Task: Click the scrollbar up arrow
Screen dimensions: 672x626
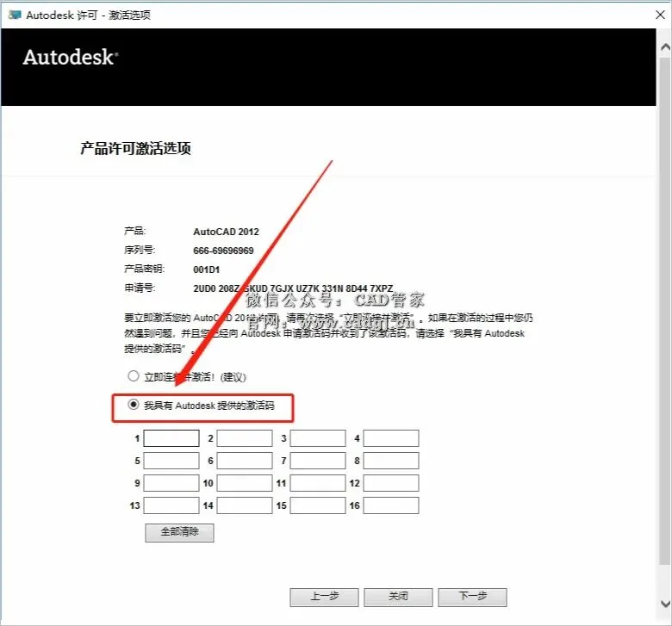Action: click(665, 47)
